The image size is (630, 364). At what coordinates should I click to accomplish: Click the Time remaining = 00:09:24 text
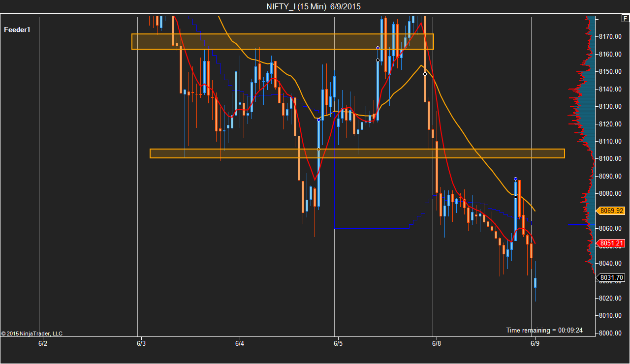[544, 330]
